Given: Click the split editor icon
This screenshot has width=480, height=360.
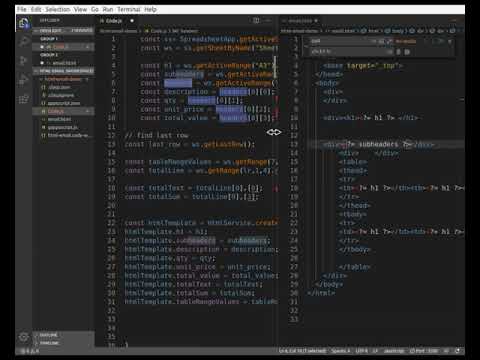Looking at the screenshot, I should click(256, 21).
